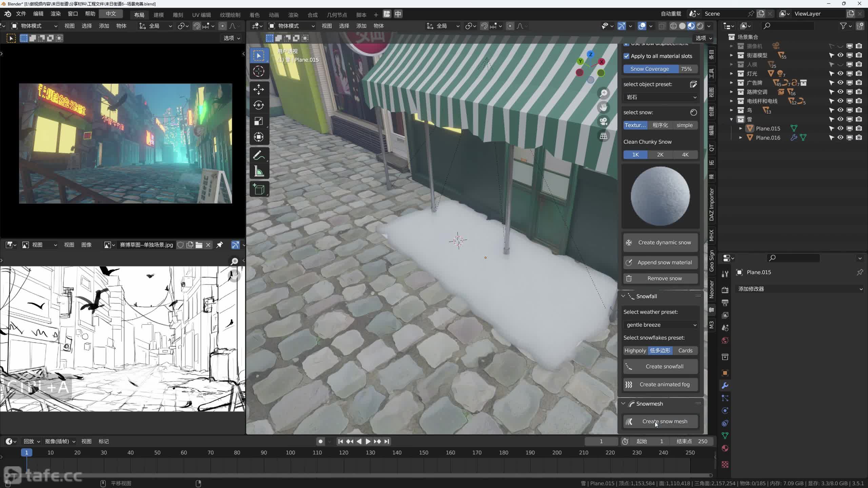
Task: Click Append snow material button
Action: click(660, 263)
